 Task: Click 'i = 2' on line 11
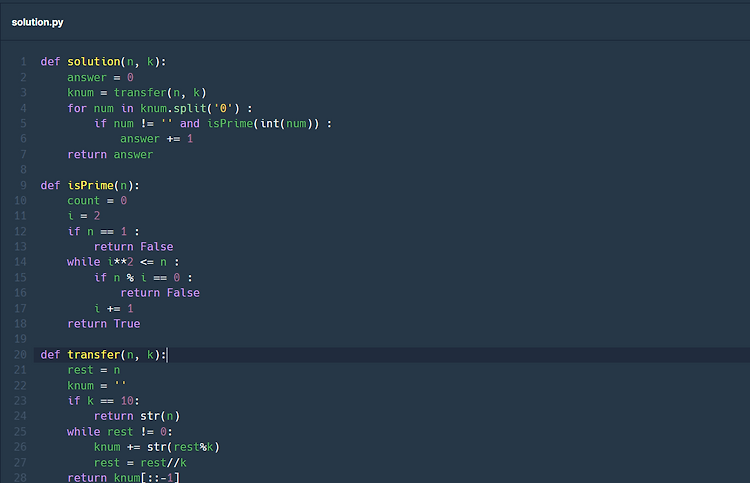[x=84, y=216]
